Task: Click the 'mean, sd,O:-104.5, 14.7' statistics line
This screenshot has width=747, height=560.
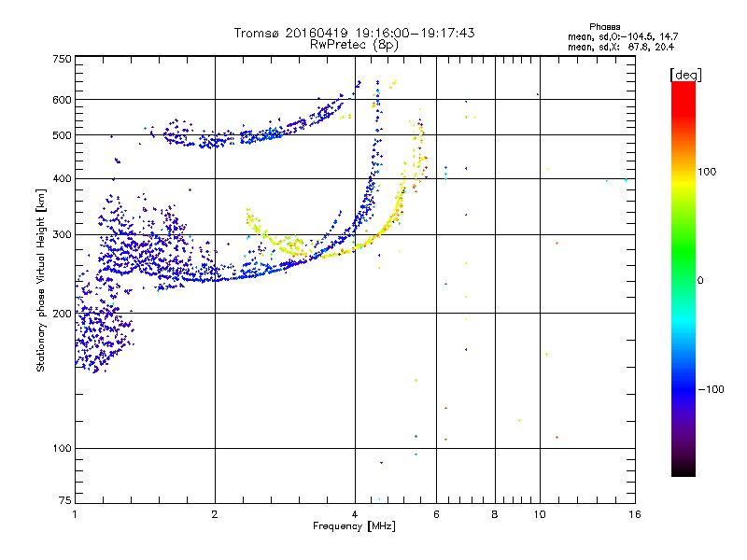Action: (x=623, y=36)
